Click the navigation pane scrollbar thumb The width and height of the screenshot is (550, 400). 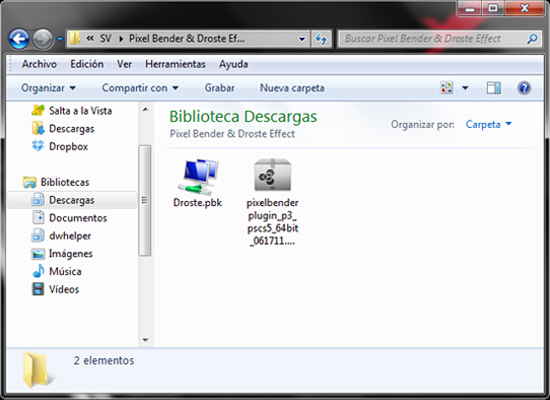pos(145,200)
